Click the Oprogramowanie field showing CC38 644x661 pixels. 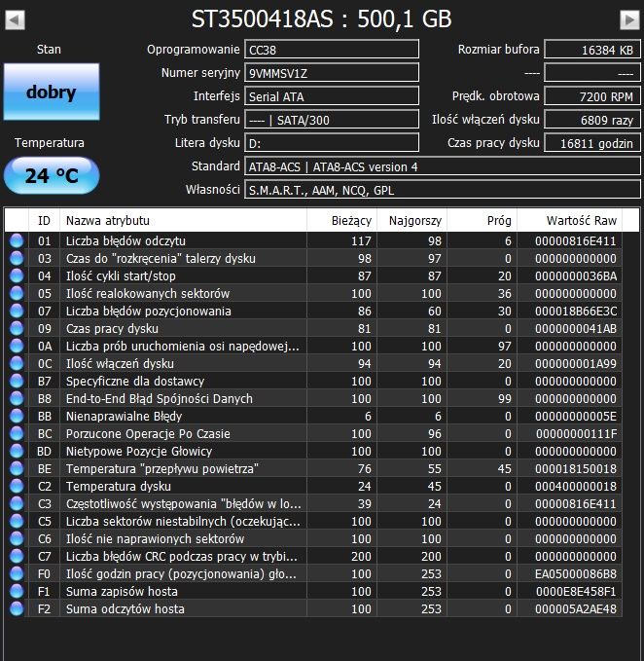(x=332, y=50)
